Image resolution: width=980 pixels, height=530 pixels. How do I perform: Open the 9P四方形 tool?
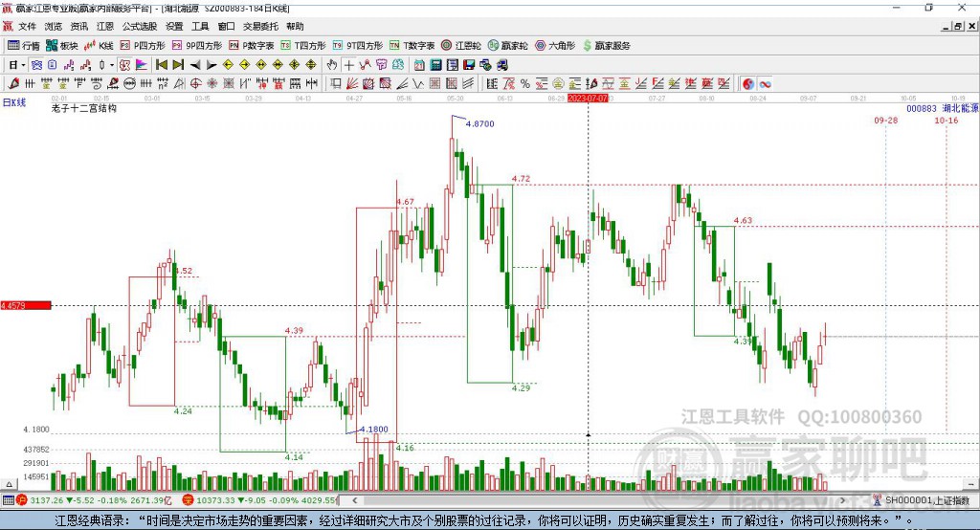coord(197,46)
